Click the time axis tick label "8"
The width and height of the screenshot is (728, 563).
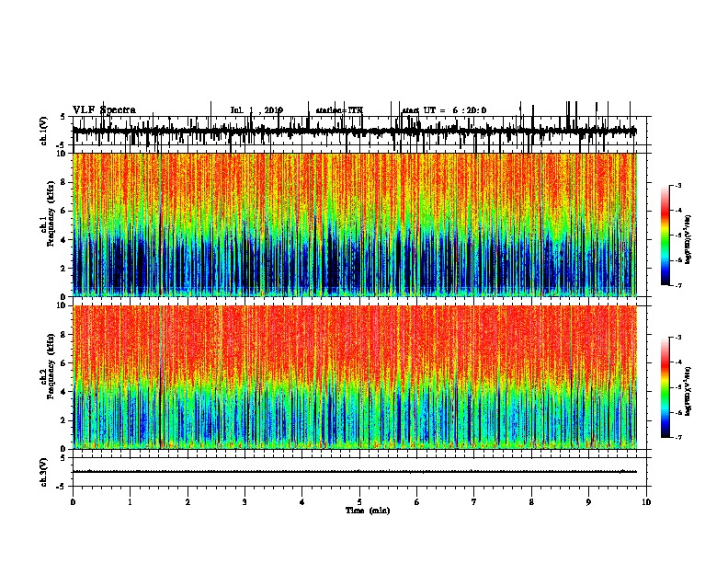pyautogui.click(x=531, y=502)
